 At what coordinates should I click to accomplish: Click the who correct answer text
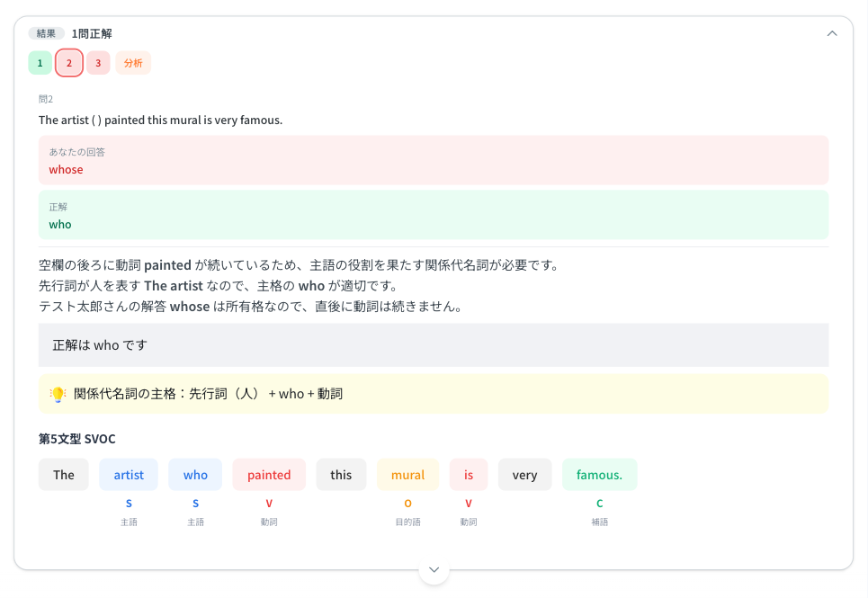(59, 224)
